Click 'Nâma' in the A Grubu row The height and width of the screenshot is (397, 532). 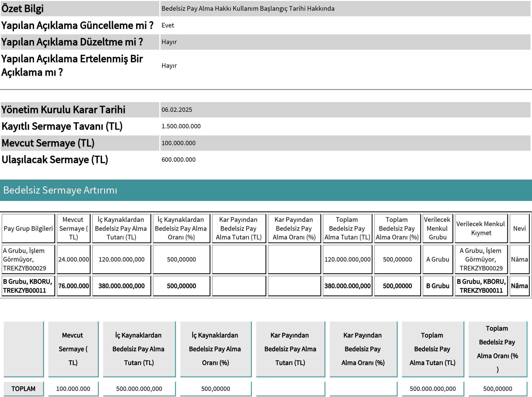(519, 259)
